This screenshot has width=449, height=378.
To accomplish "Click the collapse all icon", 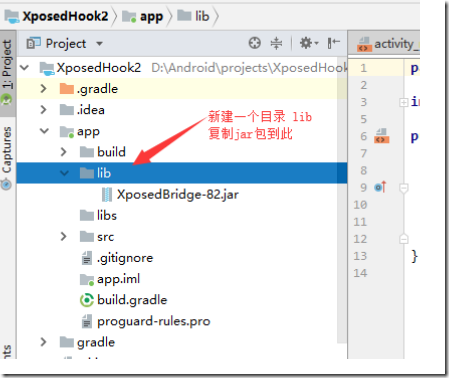I will point(276,43).
